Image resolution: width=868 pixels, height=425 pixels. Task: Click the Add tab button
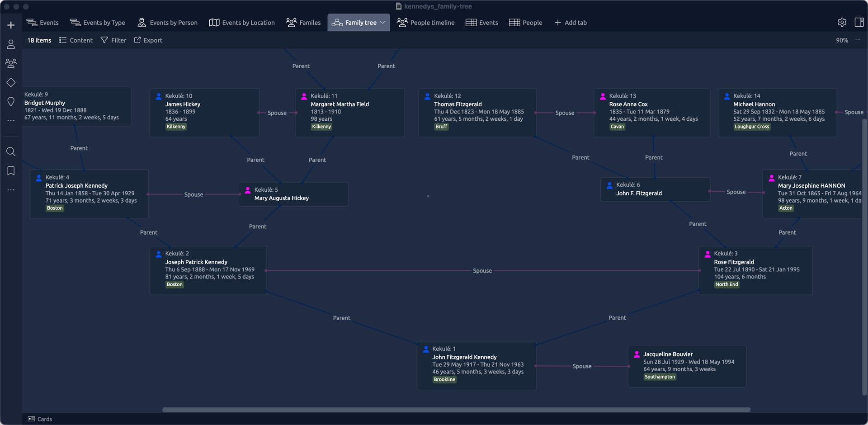coord(571,23)
